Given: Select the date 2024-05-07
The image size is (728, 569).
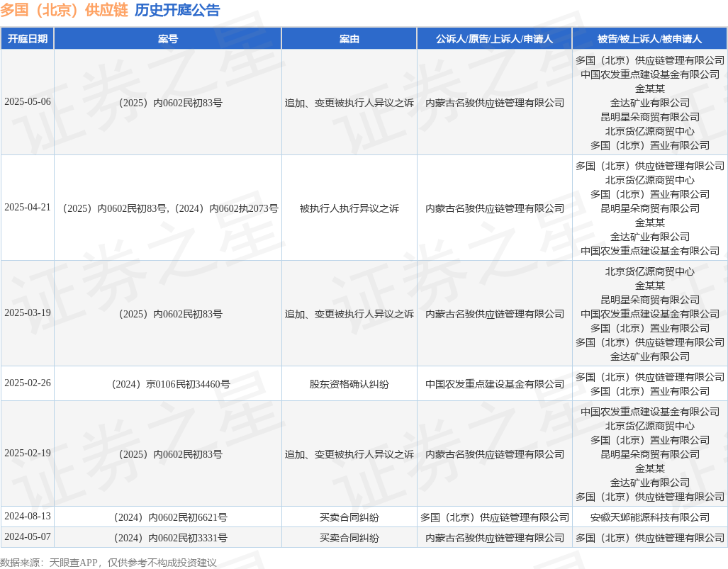Looking at the screenshot, I should pos(28,536).
